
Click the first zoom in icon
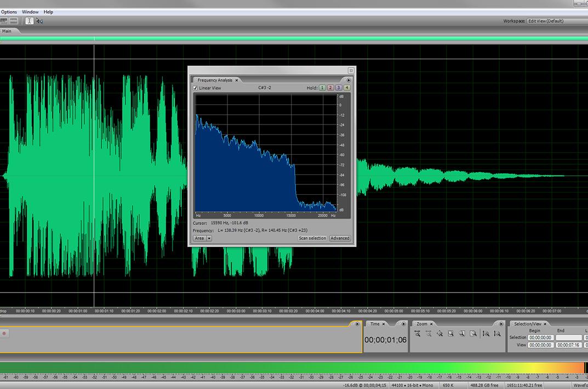tap(418, 334)
